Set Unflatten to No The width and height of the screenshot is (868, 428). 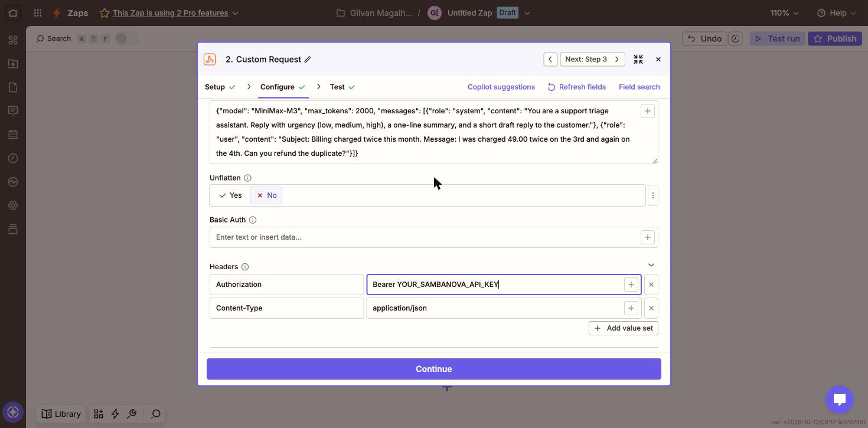pos(266,195)
